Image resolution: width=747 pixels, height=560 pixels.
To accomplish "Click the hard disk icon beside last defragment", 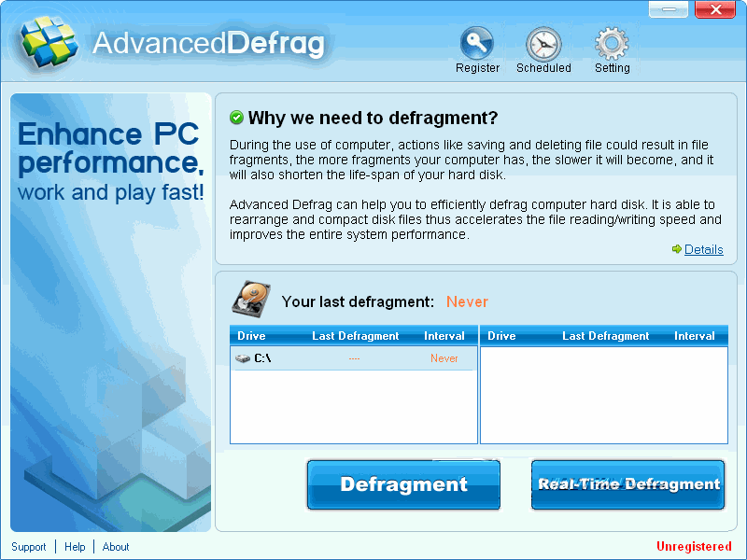I will click(250, 299).
